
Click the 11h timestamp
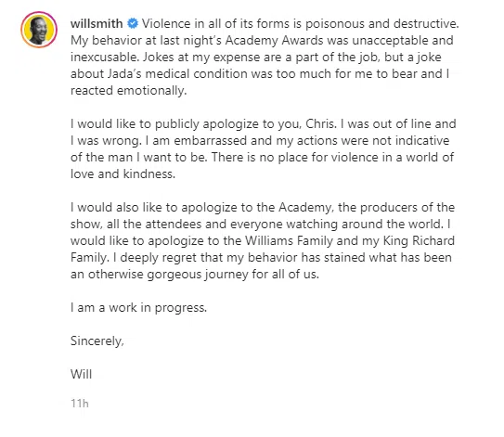(x=80, y=404)
